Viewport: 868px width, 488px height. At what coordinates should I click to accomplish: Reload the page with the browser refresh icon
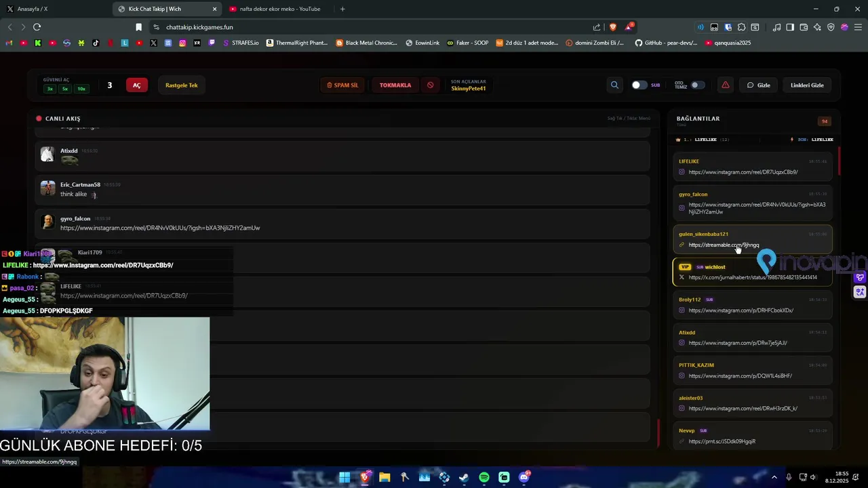pyautogui.click(x=37, y=27)
